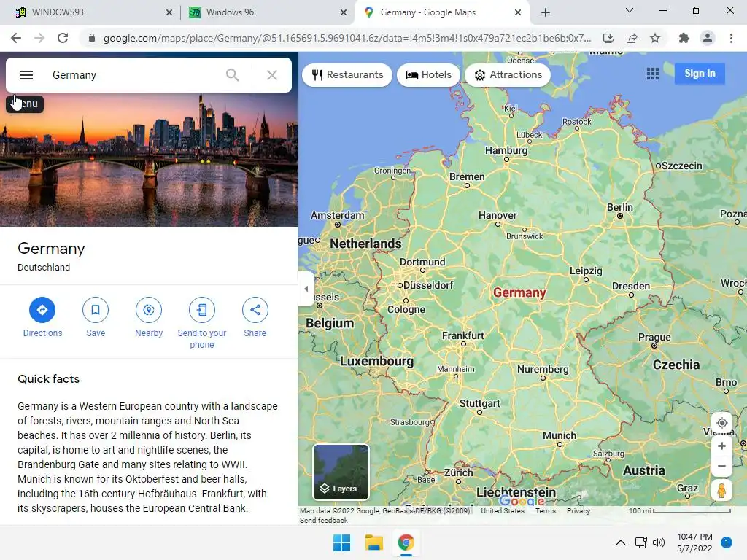Click the Berlin city label on map
This screenshot has width=747, height=560.
(x=620, y=207)
